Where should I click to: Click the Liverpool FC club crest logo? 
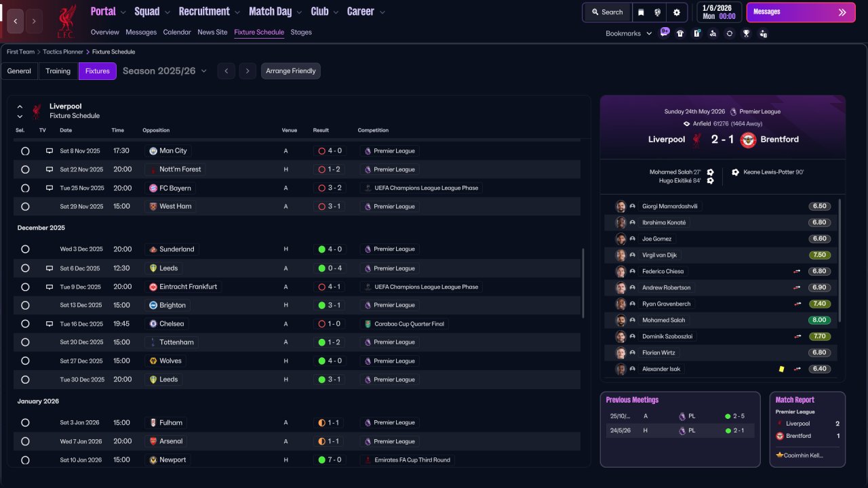[66, 20]
